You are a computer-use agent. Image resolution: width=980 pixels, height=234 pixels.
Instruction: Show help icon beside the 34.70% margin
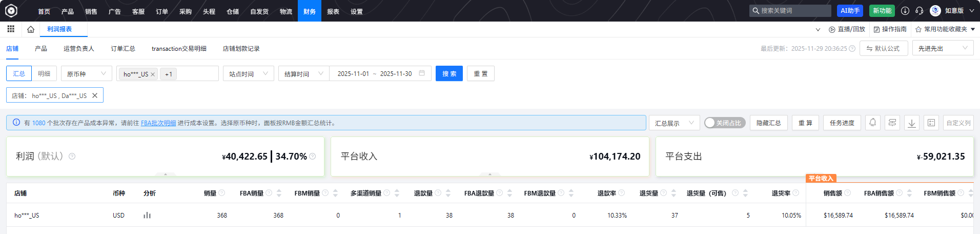pos(313,157)
